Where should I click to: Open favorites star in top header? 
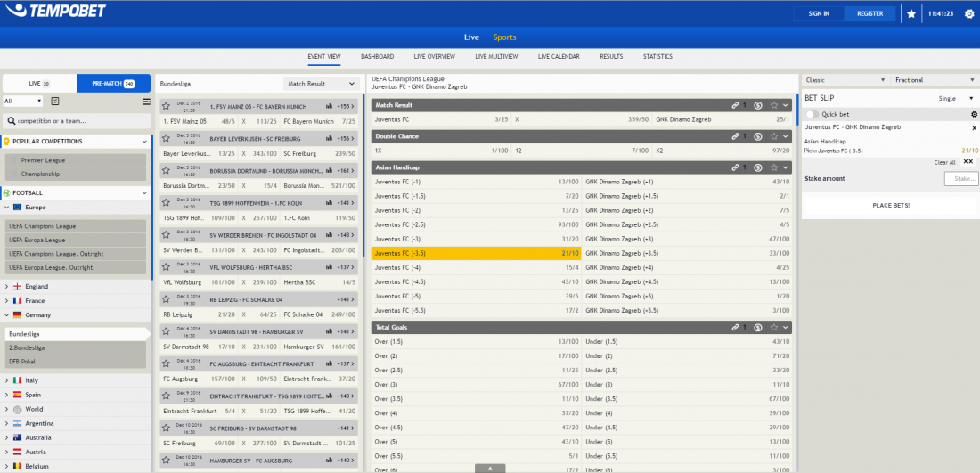pos(911,13)
